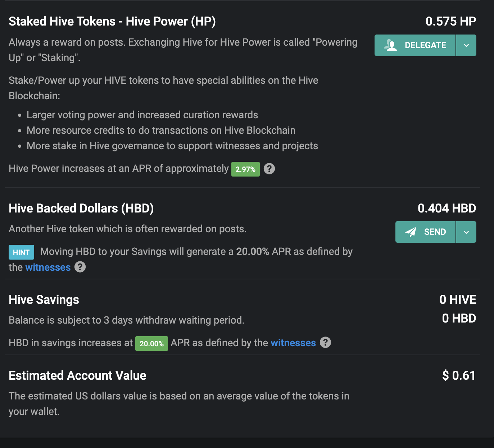This screenshot has height=448, width=494.
Task: Click the 0 HIVE savings balance
Action: 458,300
